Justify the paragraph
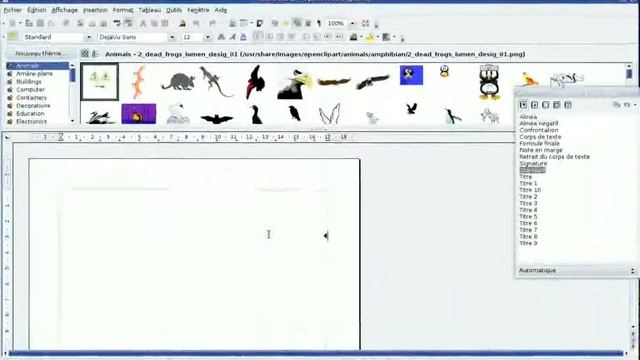 291,37
